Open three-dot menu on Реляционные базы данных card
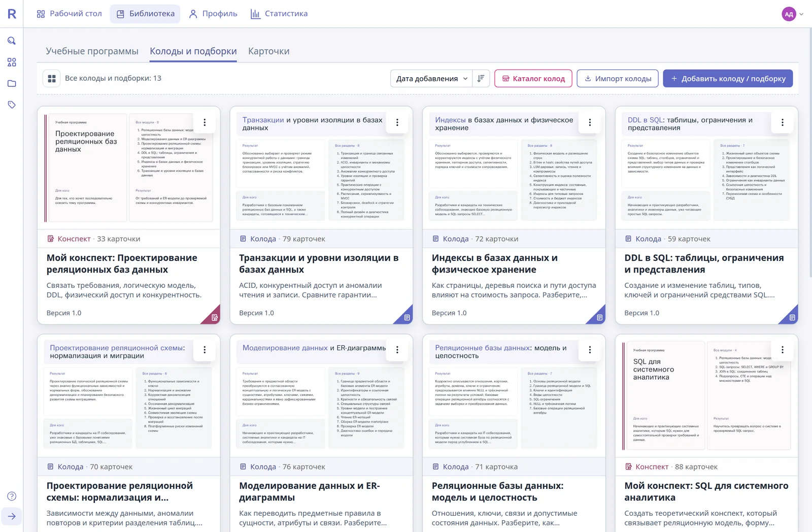 pos(590,350)
